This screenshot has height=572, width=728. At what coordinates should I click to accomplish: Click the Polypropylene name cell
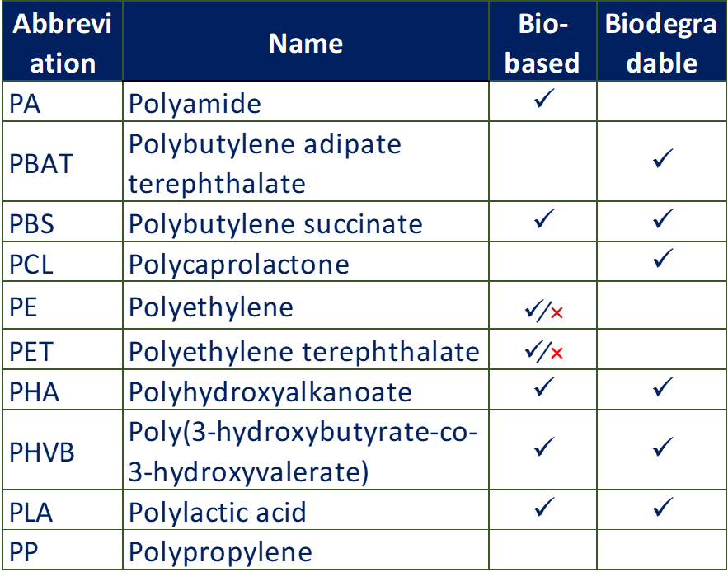[x=221, y=551]
